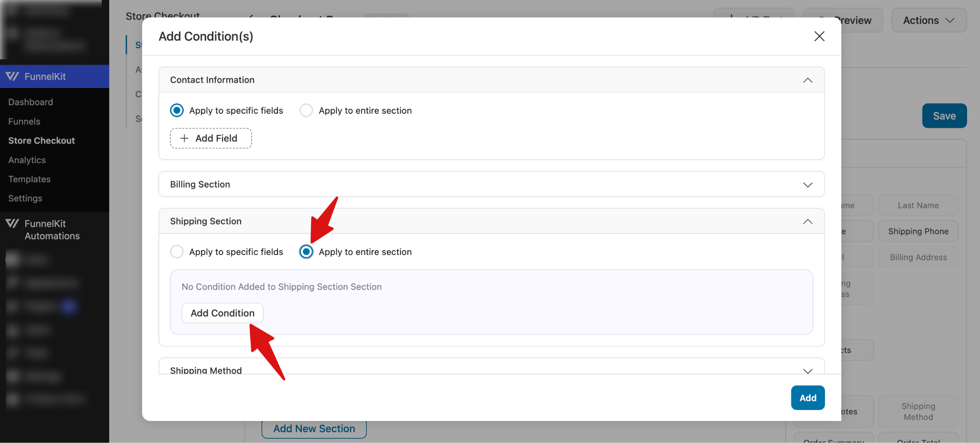Collapse the Contact Information section
The width and height of the screenshot is (980, 443).
click(x=808, y=80)
